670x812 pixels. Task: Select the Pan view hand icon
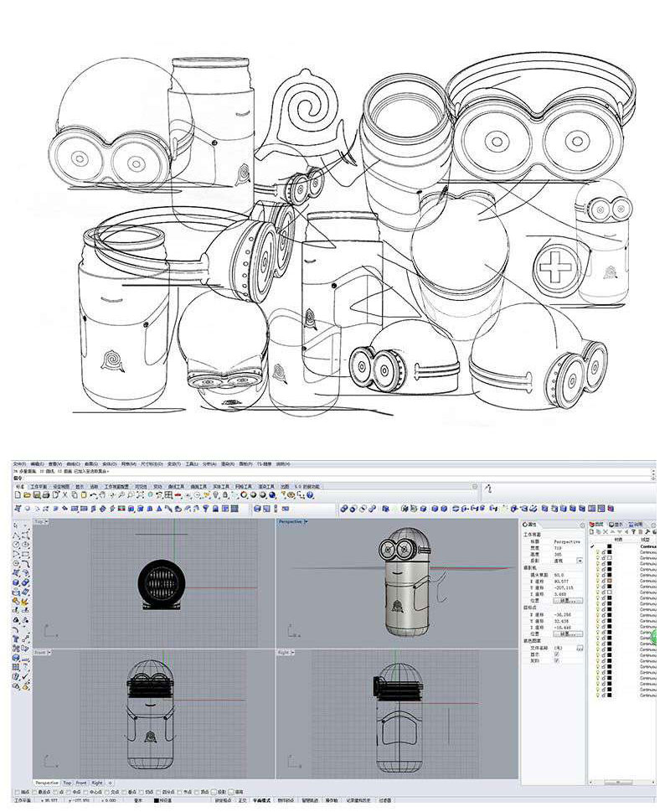click(102, 495)
